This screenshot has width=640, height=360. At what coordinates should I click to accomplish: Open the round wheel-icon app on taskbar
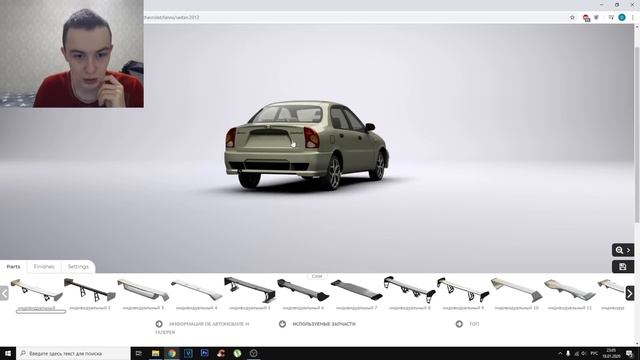(x=253, y=353)
